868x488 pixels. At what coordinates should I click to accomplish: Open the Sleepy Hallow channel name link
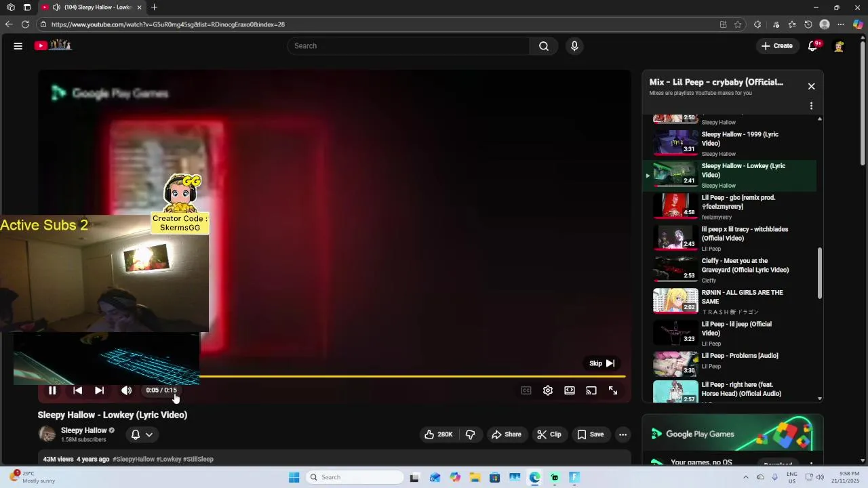[x=84, y=430]
